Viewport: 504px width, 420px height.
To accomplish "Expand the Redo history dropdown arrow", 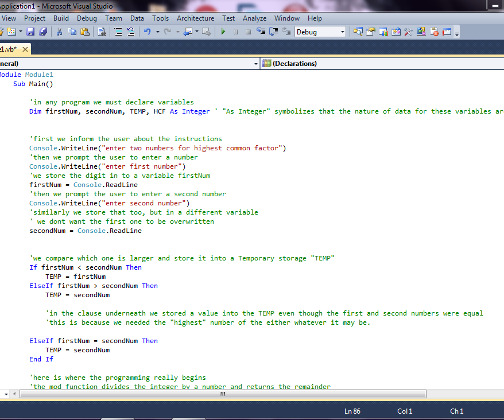I will pyautogui.click(x=177, y=32).
